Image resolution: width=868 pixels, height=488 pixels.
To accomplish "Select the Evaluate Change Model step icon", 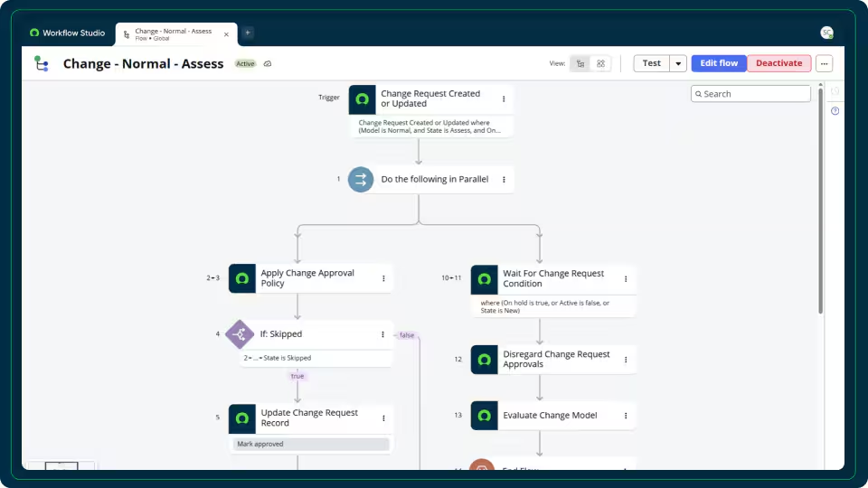I will [485, 416].
